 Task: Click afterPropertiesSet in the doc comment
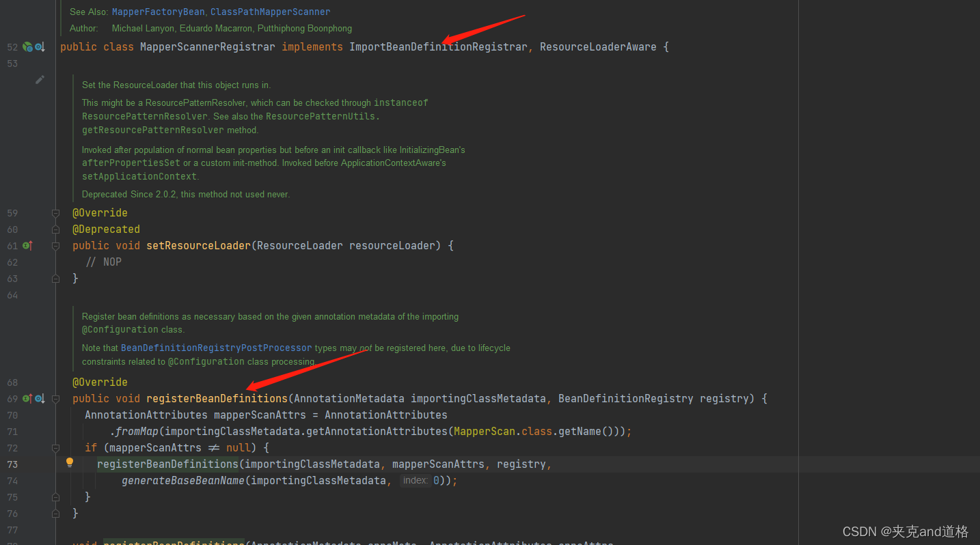(x=131, y=163)
